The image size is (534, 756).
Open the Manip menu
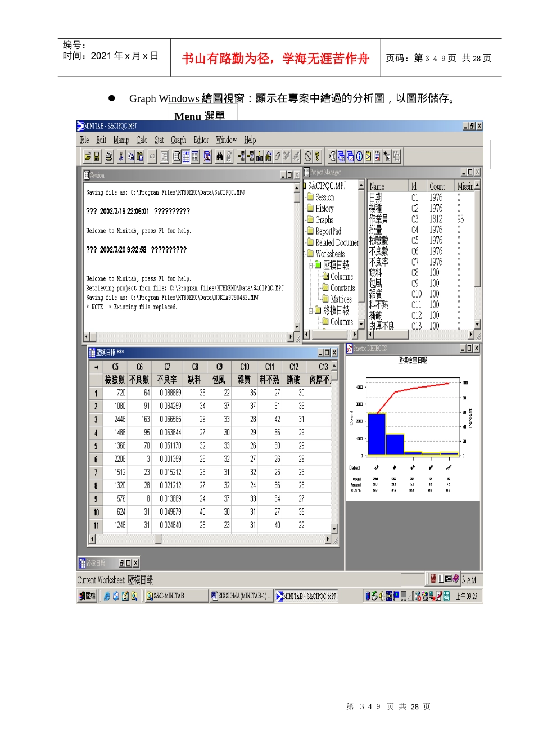tap(121, 140)
